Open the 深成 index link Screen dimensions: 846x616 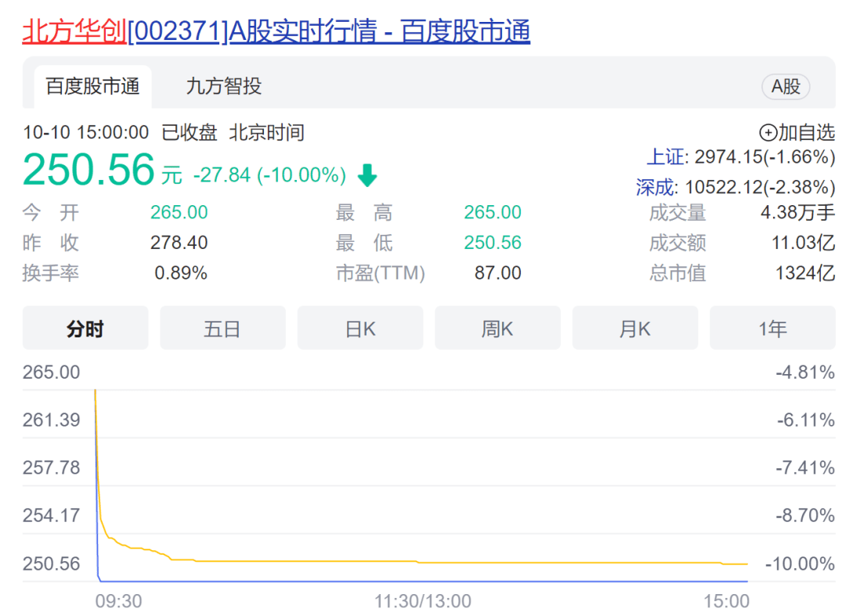655,187
